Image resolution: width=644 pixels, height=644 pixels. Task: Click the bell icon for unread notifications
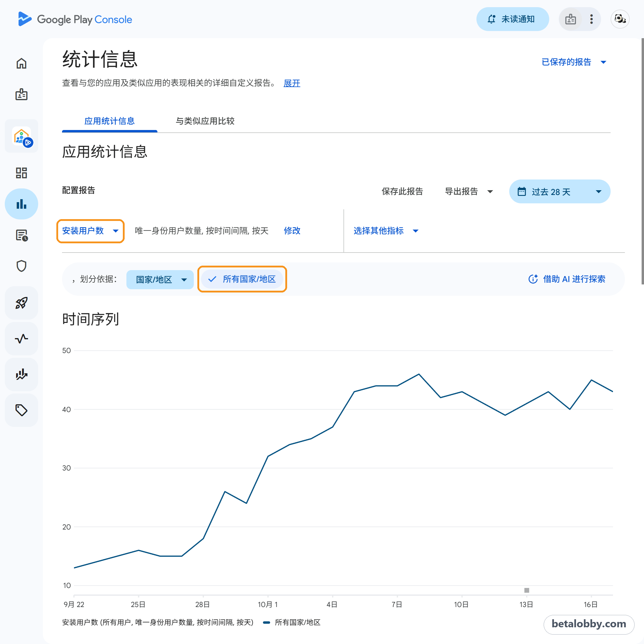click(491, 19)
